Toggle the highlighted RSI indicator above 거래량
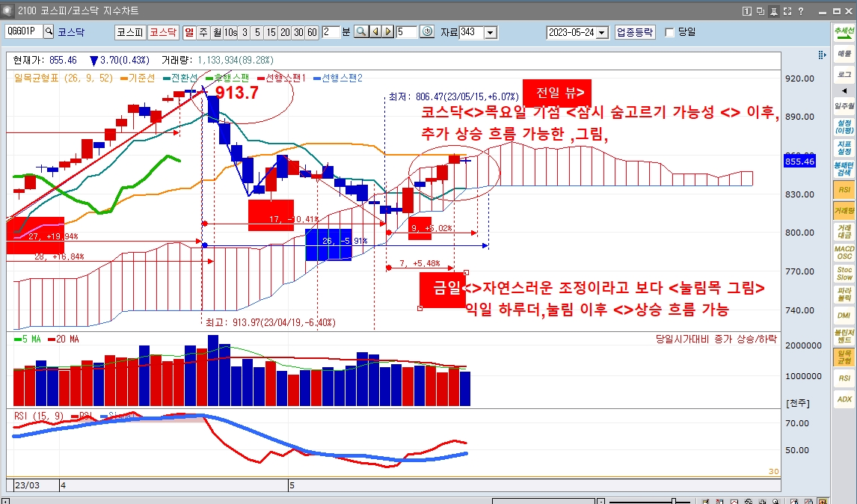 [x=844, y=190]
